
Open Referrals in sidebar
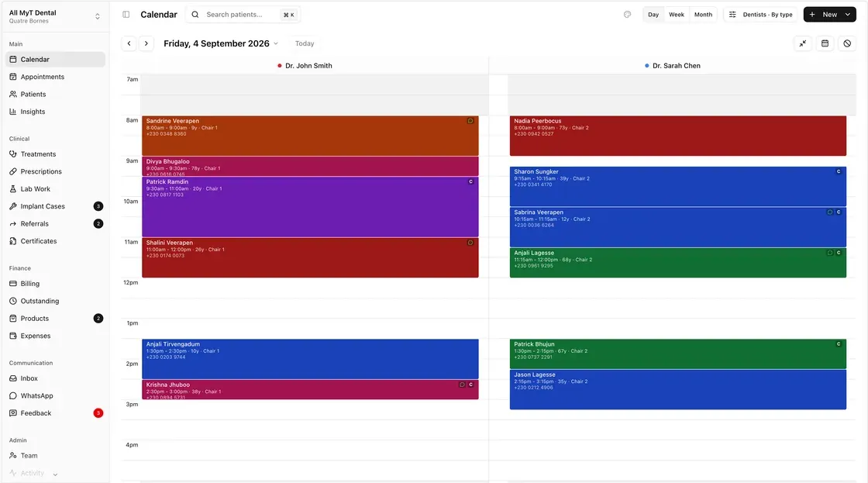[55, 224]
